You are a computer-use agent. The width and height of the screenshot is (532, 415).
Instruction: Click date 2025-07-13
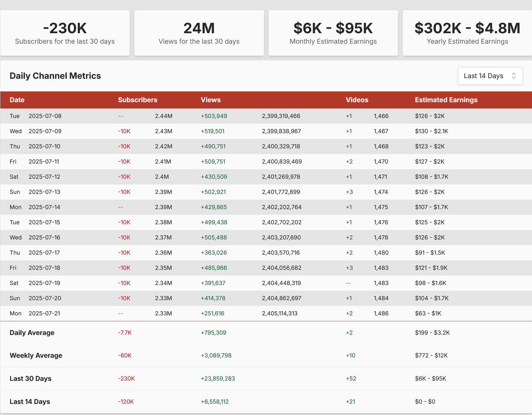[x=45, y=192]
